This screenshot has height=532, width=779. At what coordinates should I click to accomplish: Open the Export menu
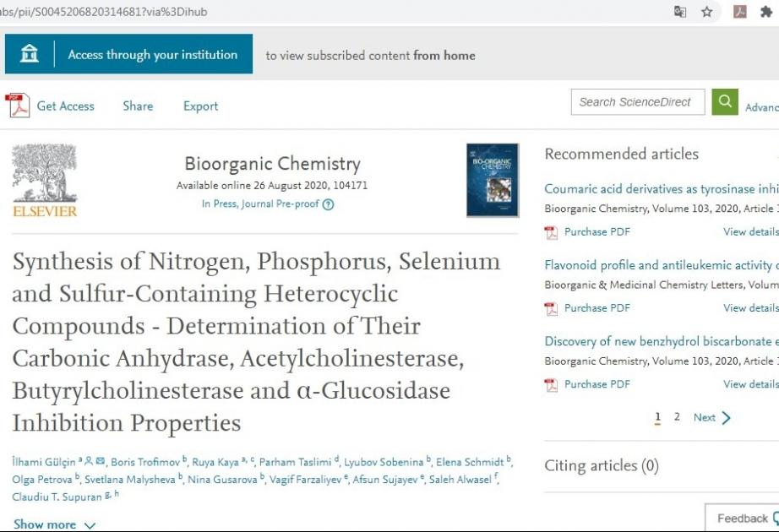coord(201,106)
